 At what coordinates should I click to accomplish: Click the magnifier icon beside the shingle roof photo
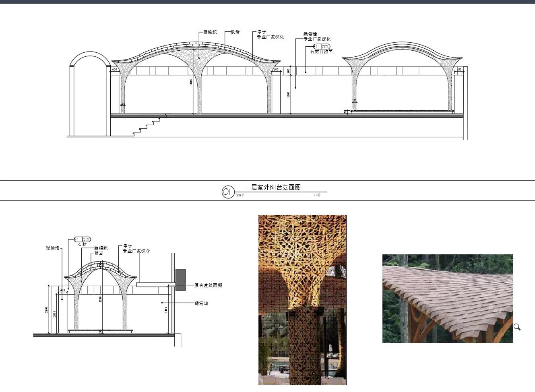[517, 327]
